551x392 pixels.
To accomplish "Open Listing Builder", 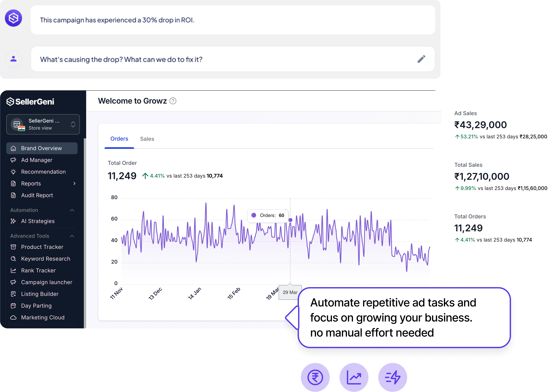I will click(40, 294).
